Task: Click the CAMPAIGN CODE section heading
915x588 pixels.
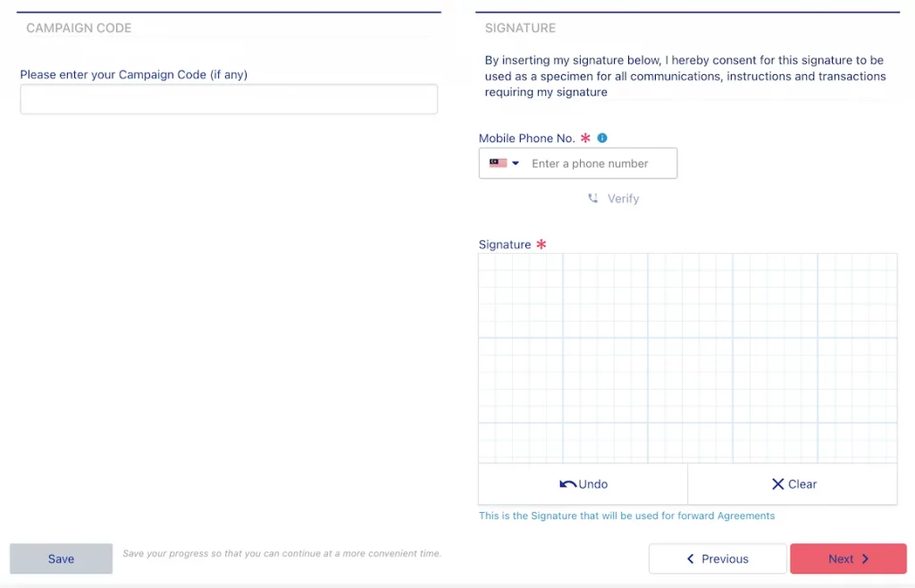Action: 79,28
